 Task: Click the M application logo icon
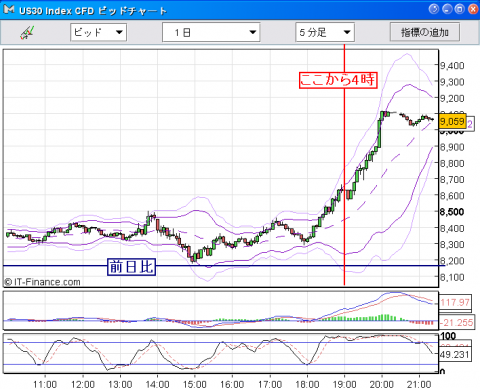[9, 9]
